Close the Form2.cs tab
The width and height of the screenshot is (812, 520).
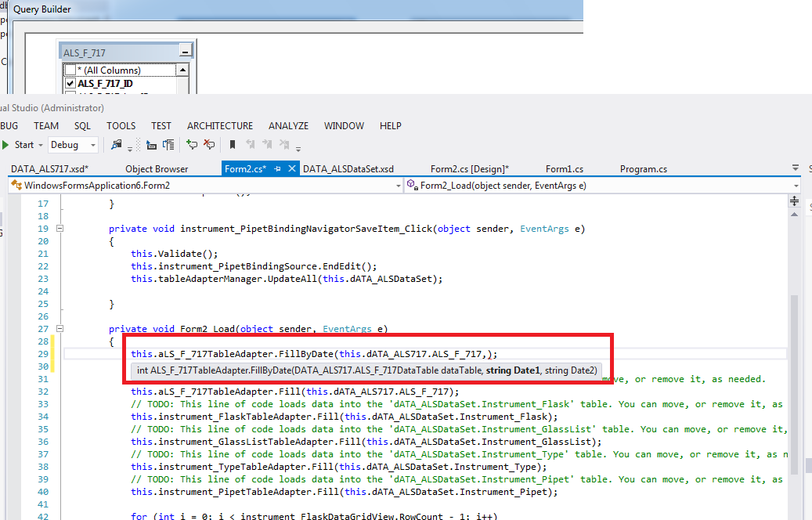pos(292,168)
